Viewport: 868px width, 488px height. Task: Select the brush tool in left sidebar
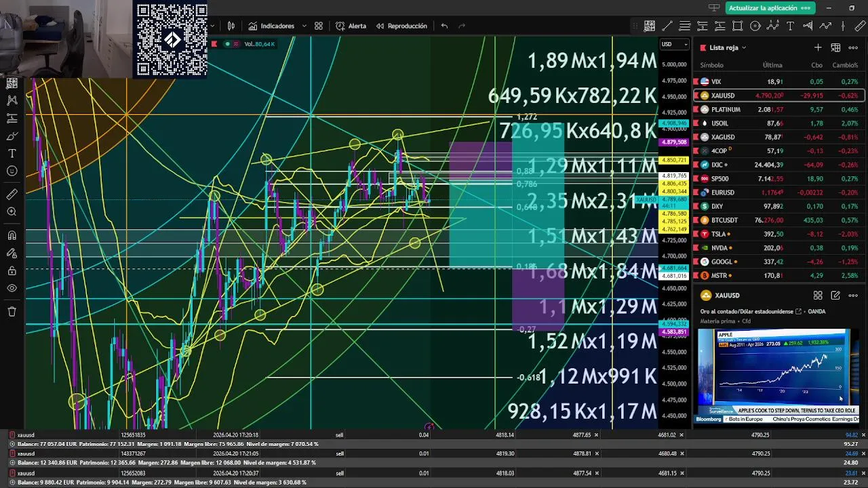click(x=12, y=136)
